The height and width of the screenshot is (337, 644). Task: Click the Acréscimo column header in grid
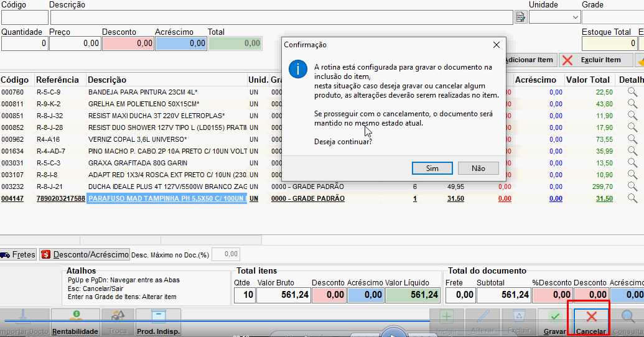tap(536, 80)
